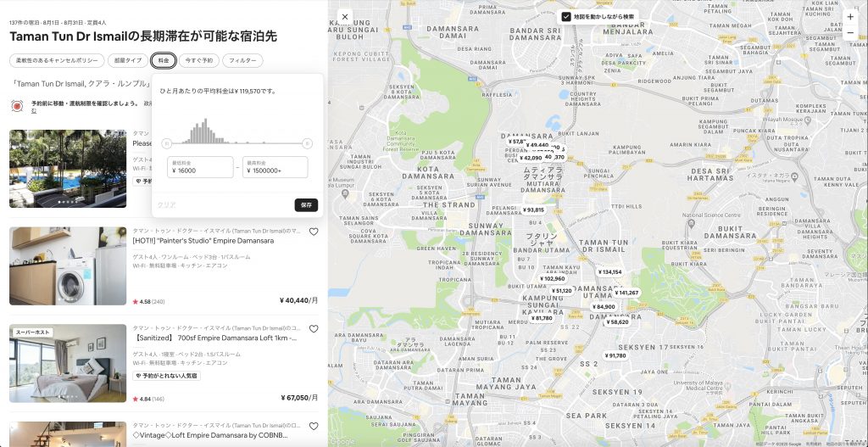Select the ¥93,815 map price marker

tap(534, 210)
